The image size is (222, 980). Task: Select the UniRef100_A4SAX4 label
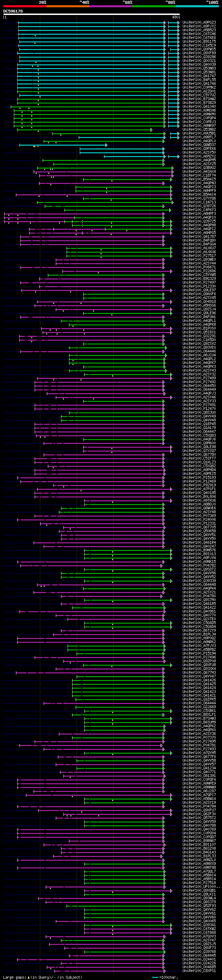tap(199, 172)
